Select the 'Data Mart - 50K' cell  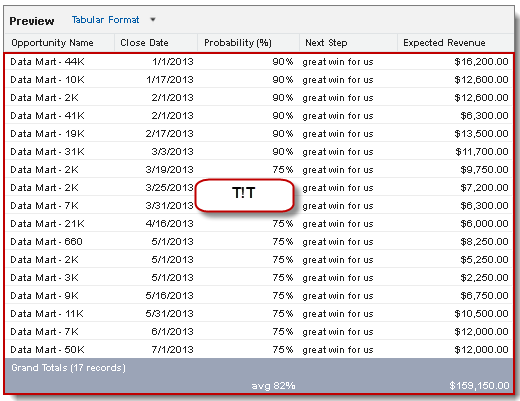tap(47, 350)
